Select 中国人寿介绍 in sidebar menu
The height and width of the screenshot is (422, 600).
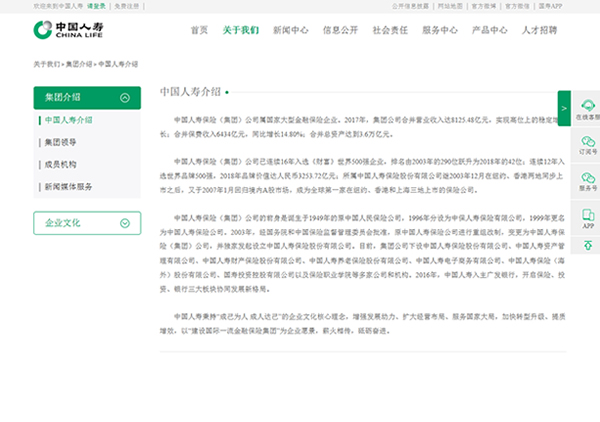(68, 120)
